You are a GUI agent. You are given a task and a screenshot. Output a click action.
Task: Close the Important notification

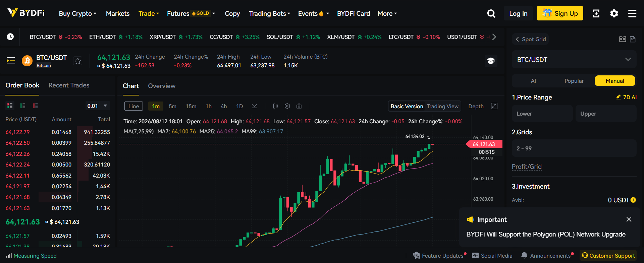pos(629,219)
